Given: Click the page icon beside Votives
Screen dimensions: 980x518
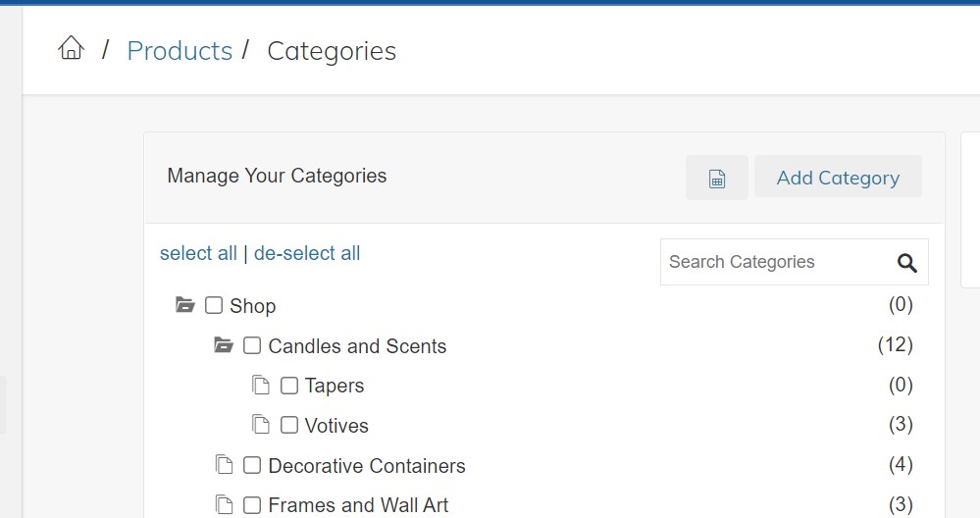Looking at the screenshot, I should 261,425.
